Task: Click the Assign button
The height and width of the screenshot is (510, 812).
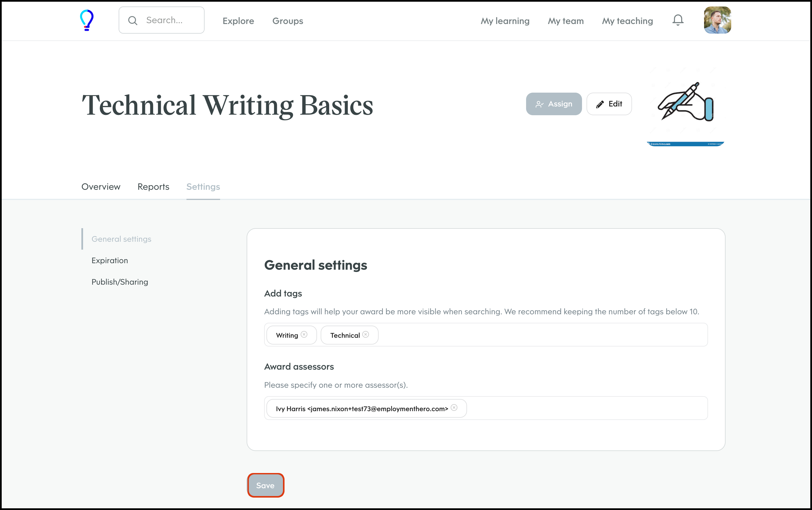Action: click(x=554, y=104)
